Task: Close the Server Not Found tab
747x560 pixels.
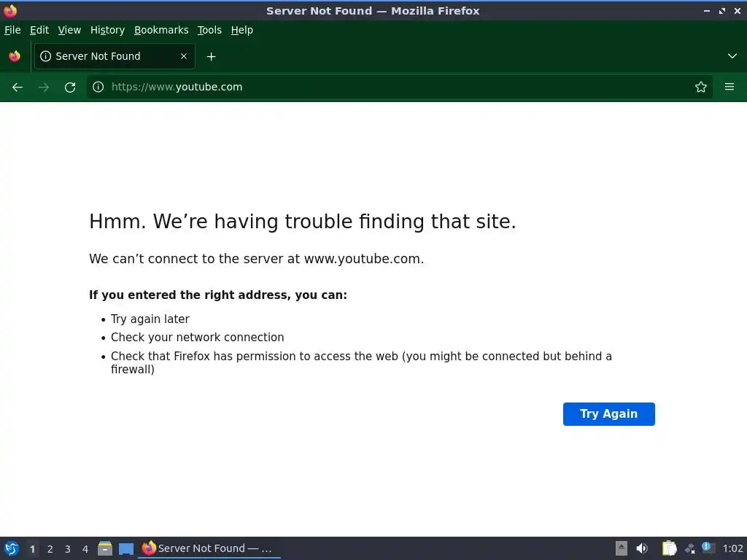Action: [183, 56]
